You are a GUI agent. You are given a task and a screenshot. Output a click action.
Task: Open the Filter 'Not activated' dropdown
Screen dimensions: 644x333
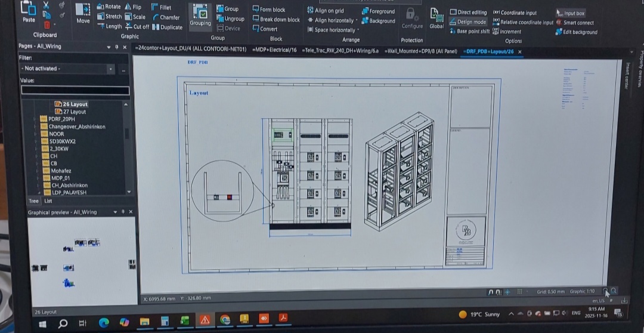(x=110, y=69)
